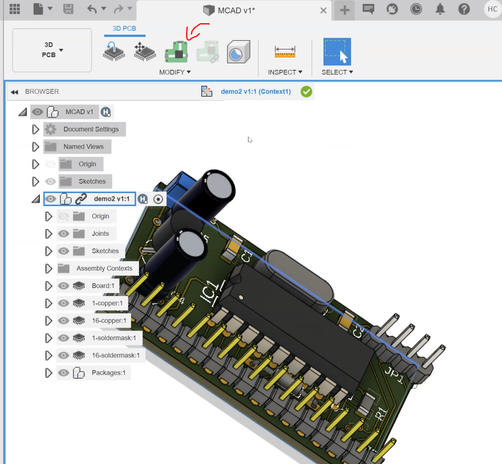Open the SELECT dropdown menu

tap(337, 72)
